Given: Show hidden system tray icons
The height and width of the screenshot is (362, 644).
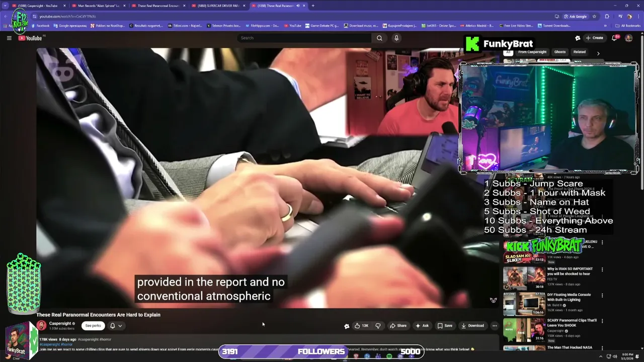Looking at the screenshot, I should point(601,356).
